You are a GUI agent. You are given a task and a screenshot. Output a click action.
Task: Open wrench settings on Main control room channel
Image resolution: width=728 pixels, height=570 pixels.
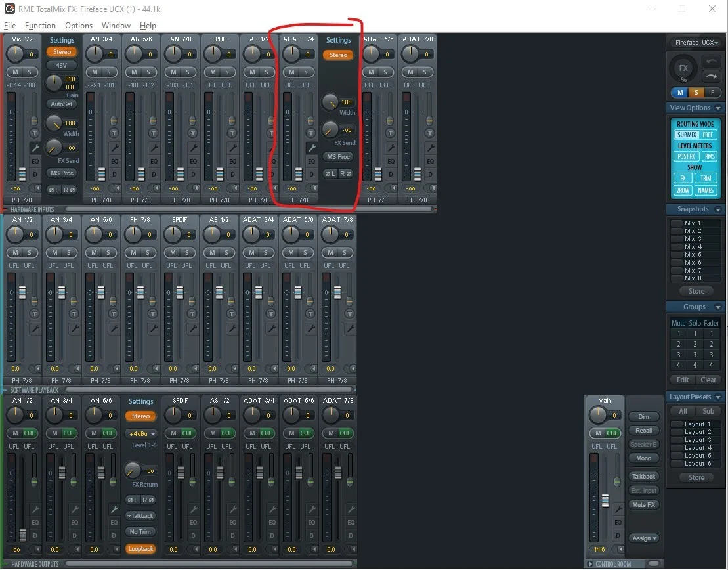(x=618, y=509)
